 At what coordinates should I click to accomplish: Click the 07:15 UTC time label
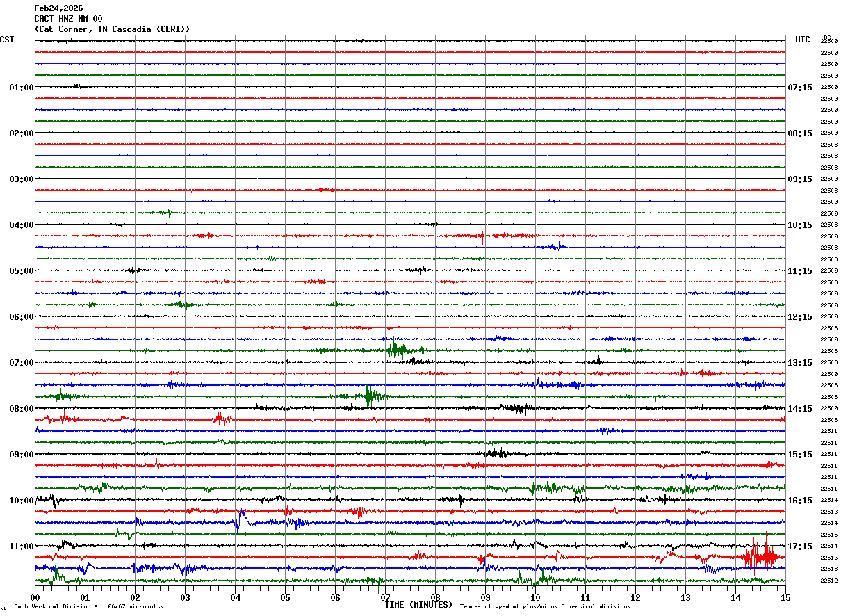(800, 88)
